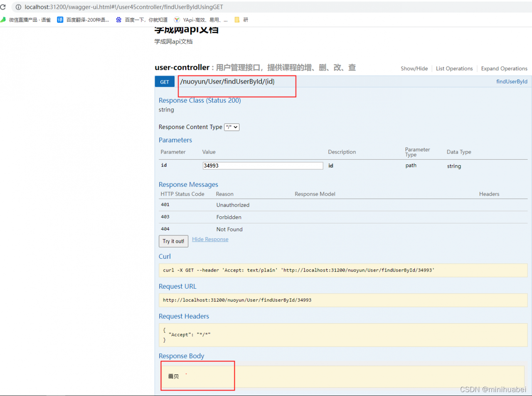Click the Response Class (Status 200) heading
Viewport: 532px width, 396px height.
[x=199, y=100]
